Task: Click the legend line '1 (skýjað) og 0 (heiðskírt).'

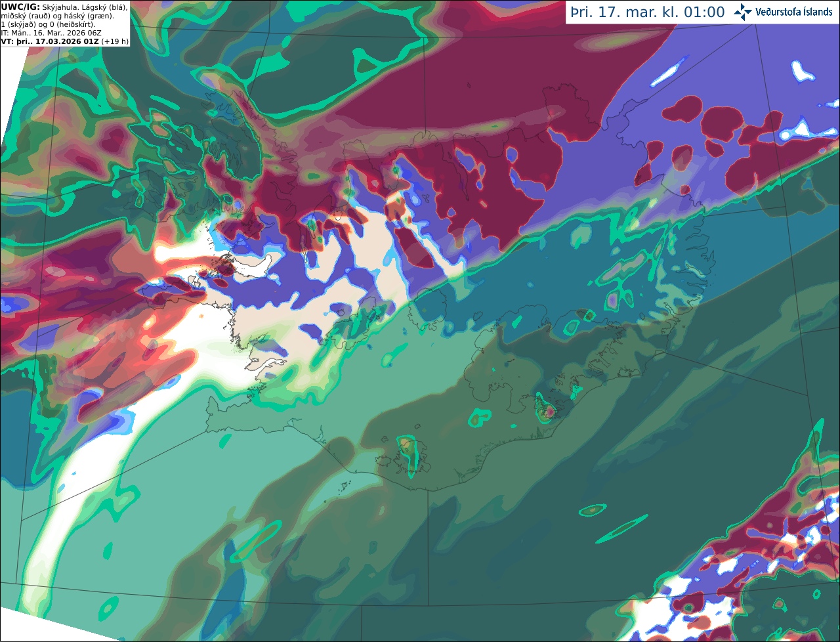Action: point(48,24)
